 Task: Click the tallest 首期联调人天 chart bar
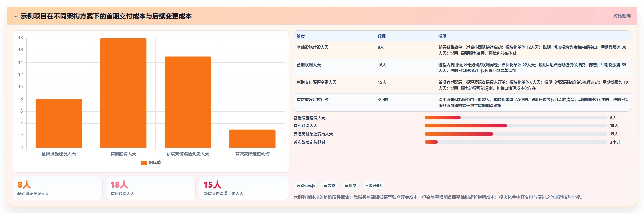(123, 93)
